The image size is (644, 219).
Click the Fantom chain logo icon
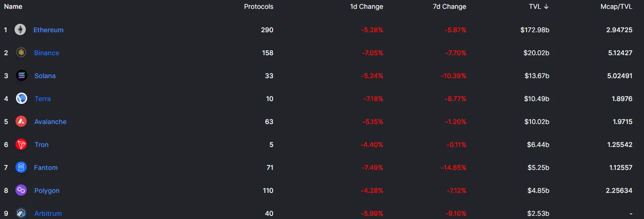click(x=21, y=167)
